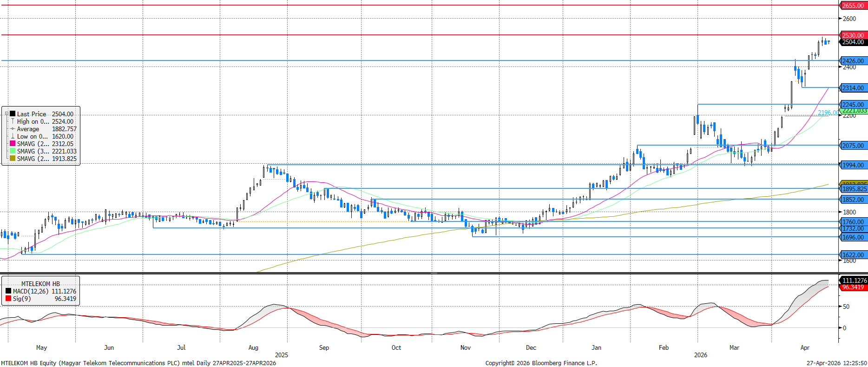This screenshot has width=868, height=367.
Task: Select the blue 2426.00 level tag
Action: 853,61
